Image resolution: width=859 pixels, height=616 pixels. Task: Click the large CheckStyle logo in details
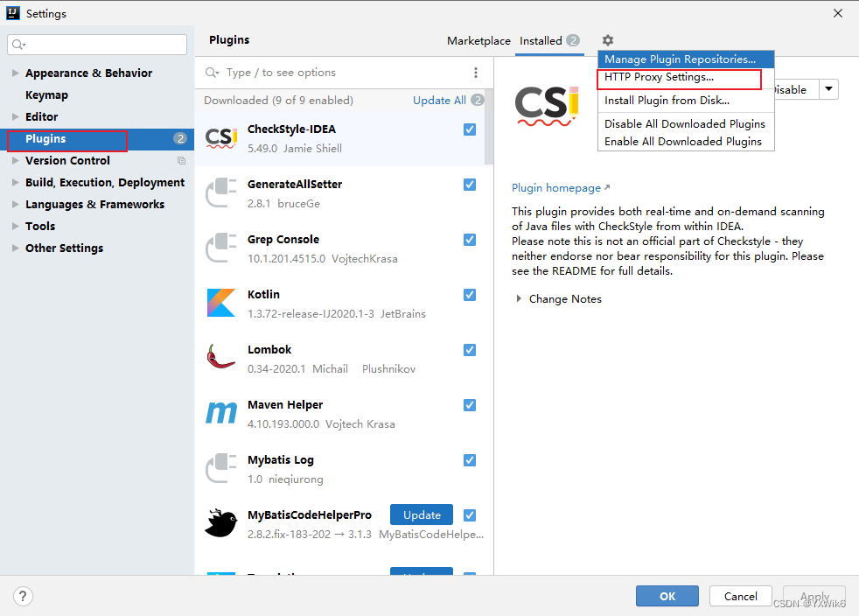click(x=546, y=105)
